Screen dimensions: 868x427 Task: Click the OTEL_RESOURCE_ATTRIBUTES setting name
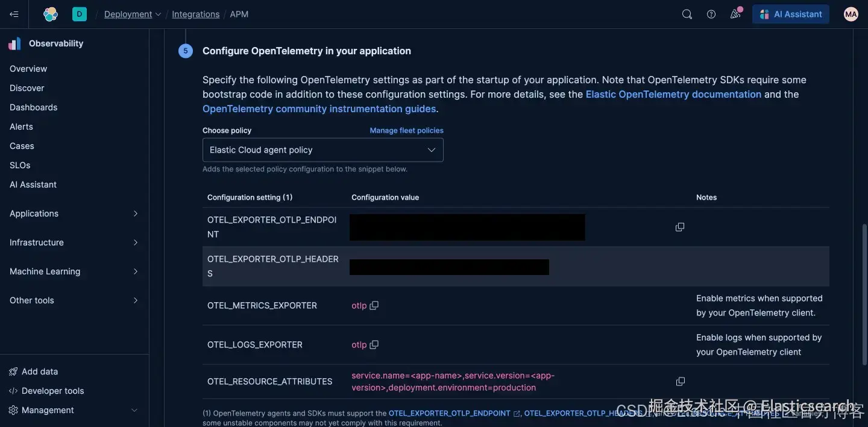[270, 382]
